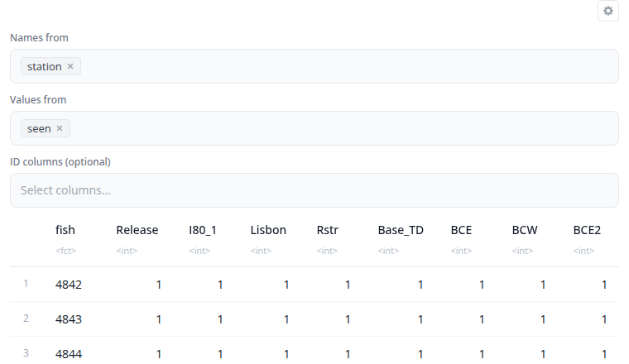Click the fish column header

click(x=65, y=230)
